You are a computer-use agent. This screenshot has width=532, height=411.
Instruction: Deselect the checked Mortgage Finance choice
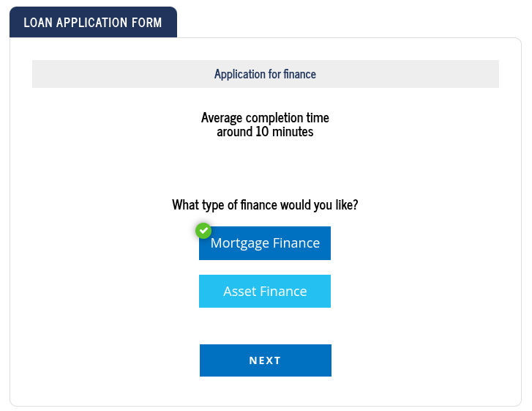tap(265, 243)
